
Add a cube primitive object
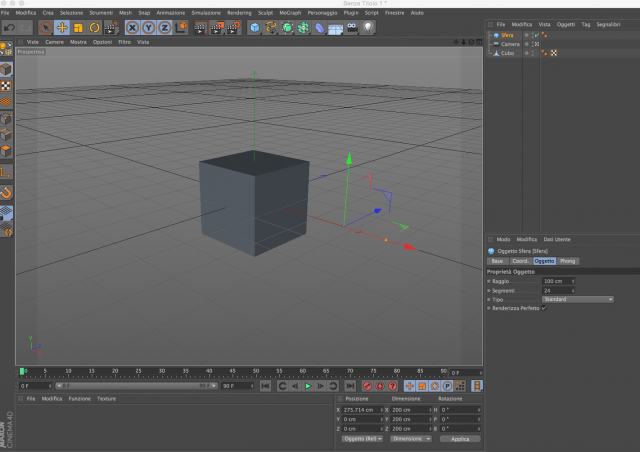click(x=255, y=28)
